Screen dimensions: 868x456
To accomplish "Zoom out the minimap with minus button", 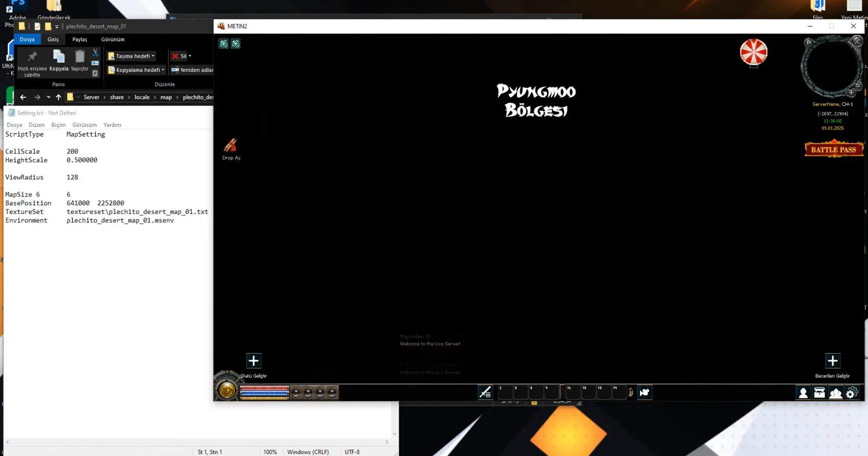I will tap(858, 86).
